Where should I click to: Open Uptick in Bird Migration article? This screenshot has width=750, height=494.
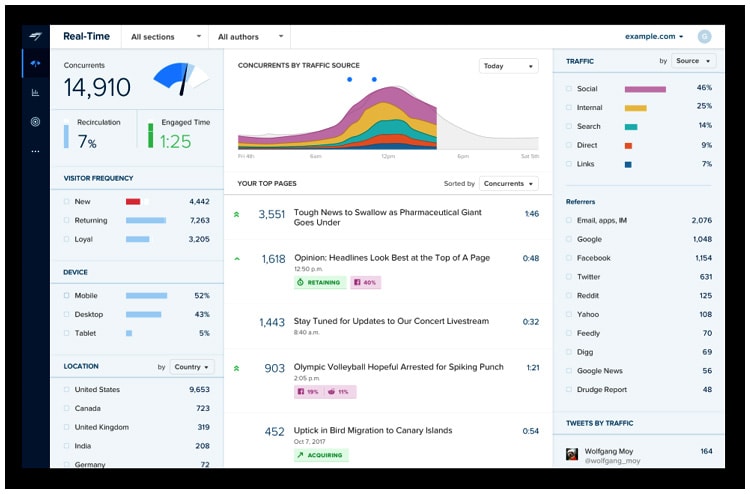pyautogui.click(x=373, y=430)
